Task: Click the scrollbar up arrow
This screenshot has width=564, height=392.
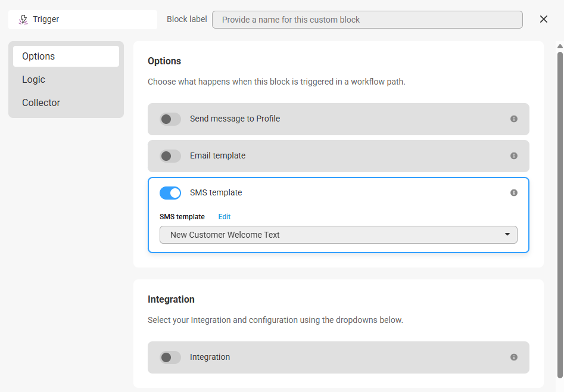Action: coord(560,46)
